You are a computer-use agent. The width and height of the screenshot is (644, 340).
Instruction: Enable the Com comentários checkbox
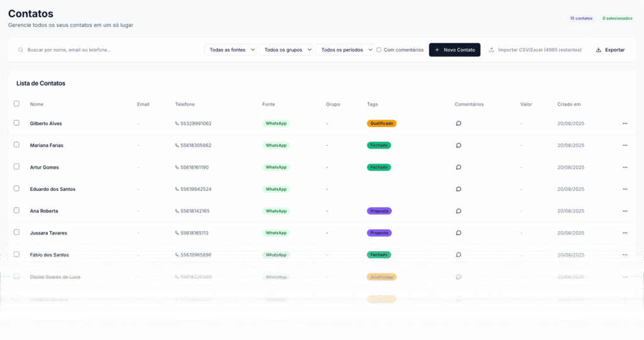(x=379, y=50)
